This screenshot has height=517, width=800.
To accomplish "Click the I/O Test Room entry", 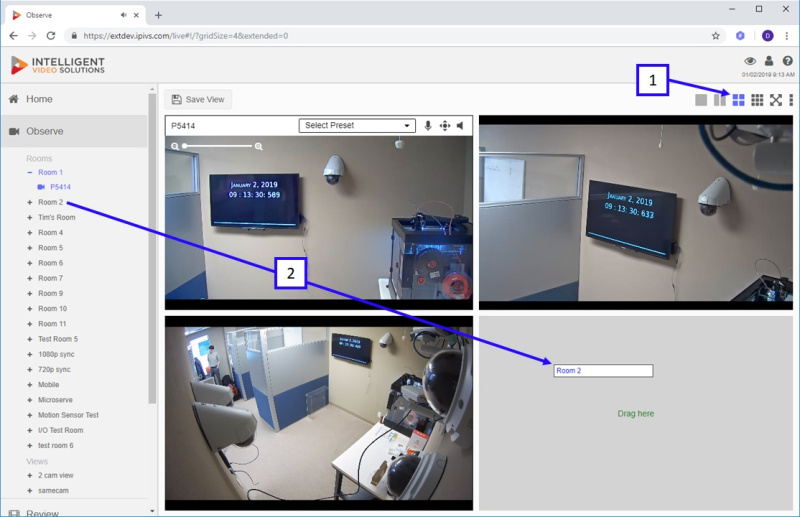I will pos(60,430).
